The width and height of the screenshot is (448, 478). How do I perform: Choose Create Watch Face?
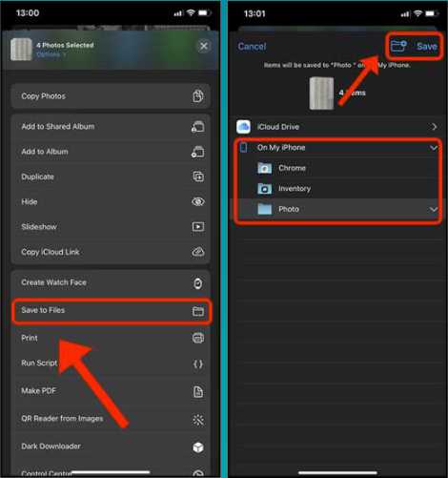click(111, 282)
